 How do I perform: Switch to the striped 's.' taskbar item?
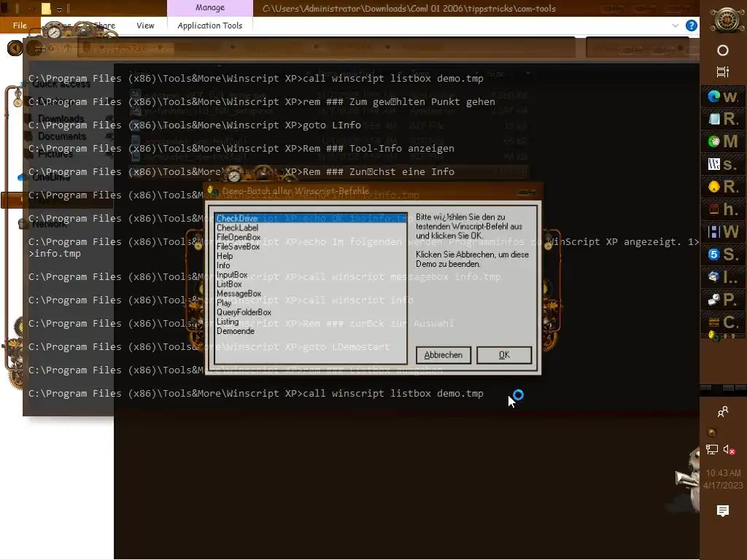point(723,164)
